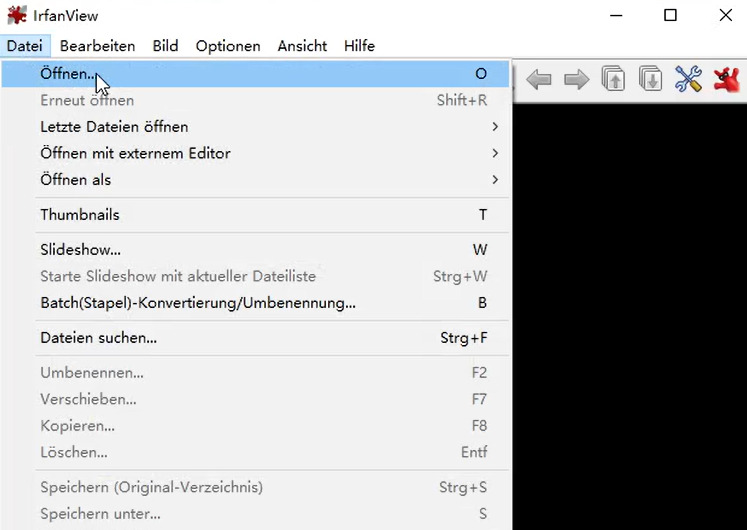Screen dimensions: 747x530
Task: Open the Bild menu
Action: 165,46
